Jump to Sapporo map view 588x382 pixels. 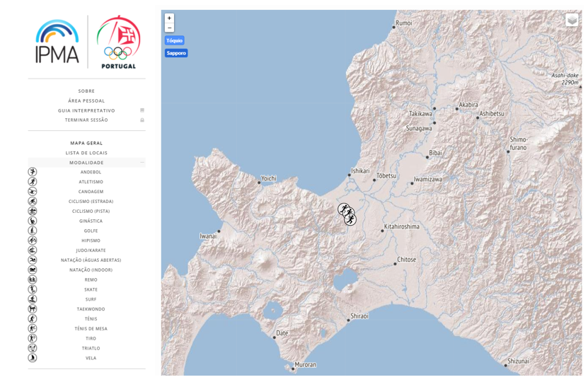point(176,53)
